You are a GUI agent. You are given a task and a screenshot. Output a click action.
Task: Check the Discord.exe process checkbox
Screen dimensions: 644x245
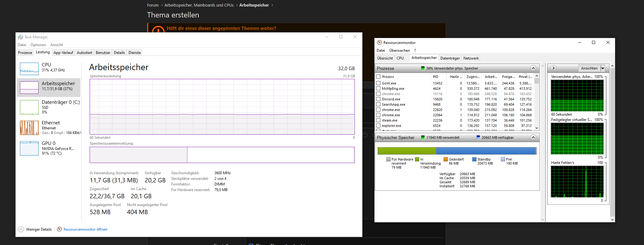(378, 99)
